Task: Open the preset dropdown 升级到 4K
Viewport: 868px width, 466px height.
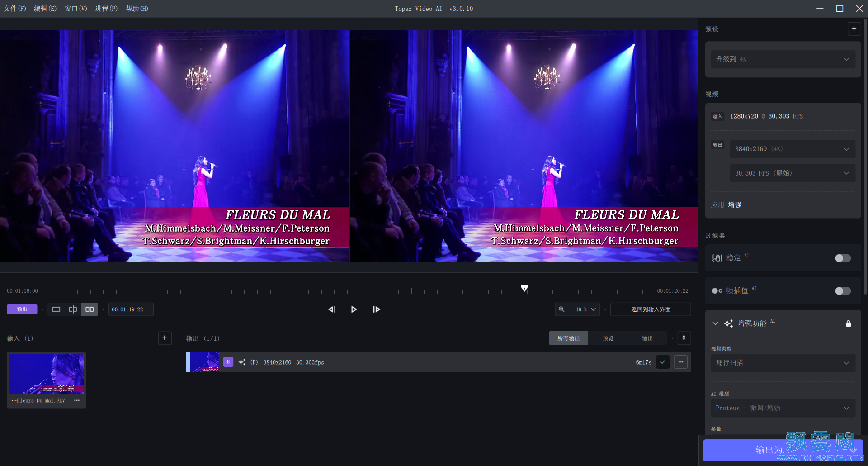Action: (x=783, y=59)
